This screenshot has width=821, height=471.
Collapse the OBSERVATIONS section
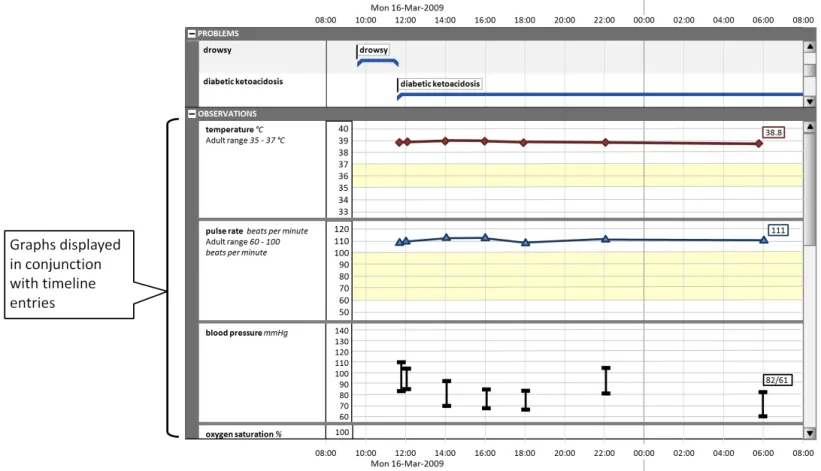(x=191, y=114)
